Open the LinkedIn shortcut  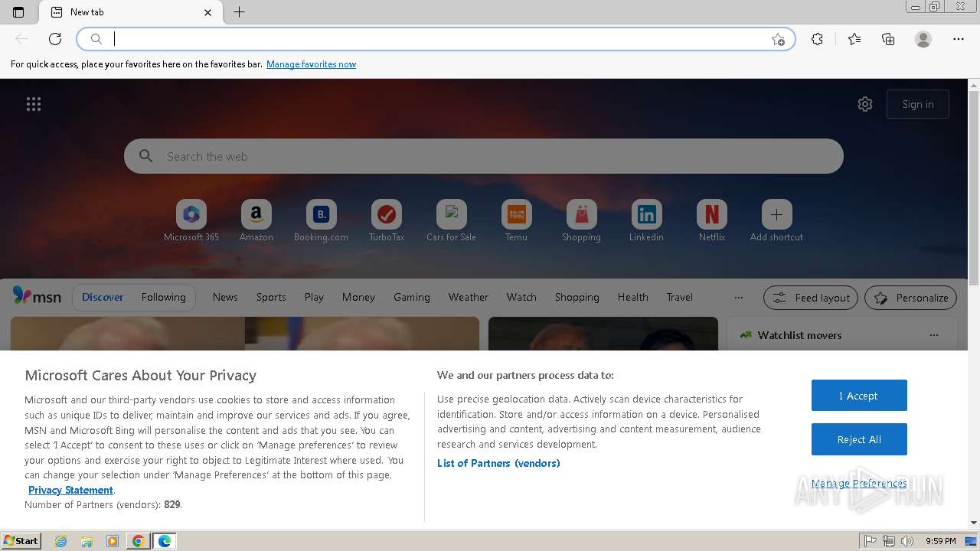(647, 221)
